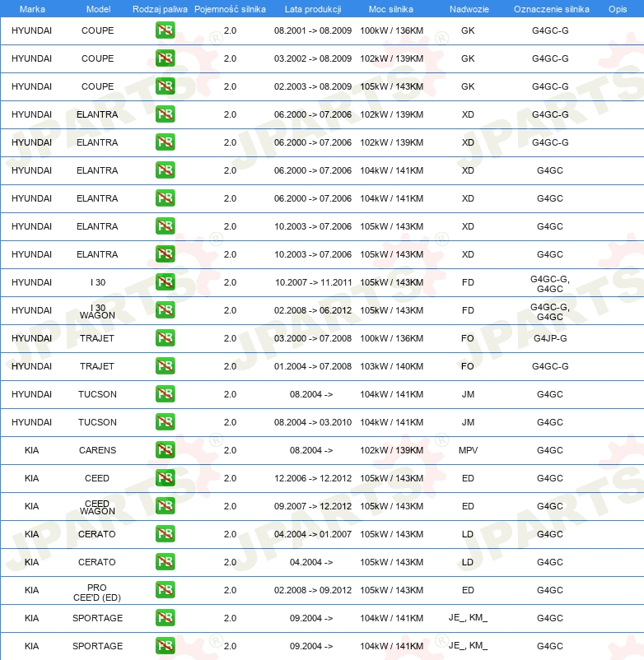Screen dimensions: 644x660
Task: Click the petrol fuel icon in the COUPE 105kW row
Action: click(165, 86)
